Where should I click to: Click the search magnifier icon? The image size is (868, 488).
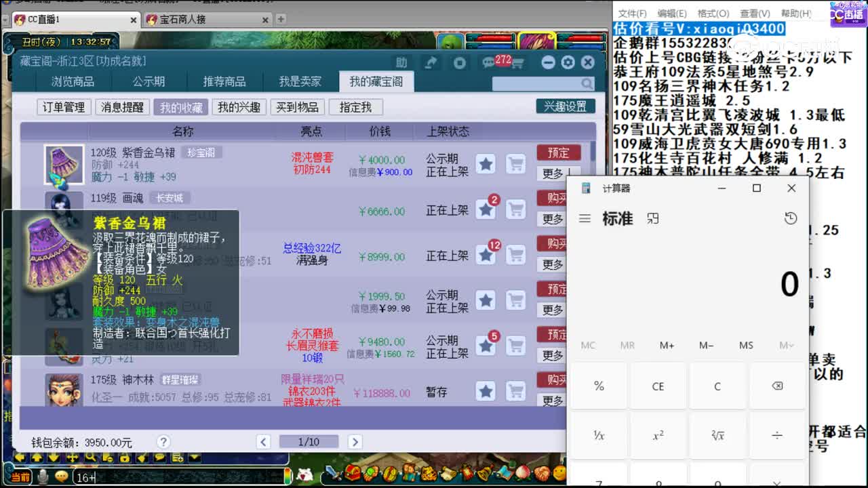587,83
